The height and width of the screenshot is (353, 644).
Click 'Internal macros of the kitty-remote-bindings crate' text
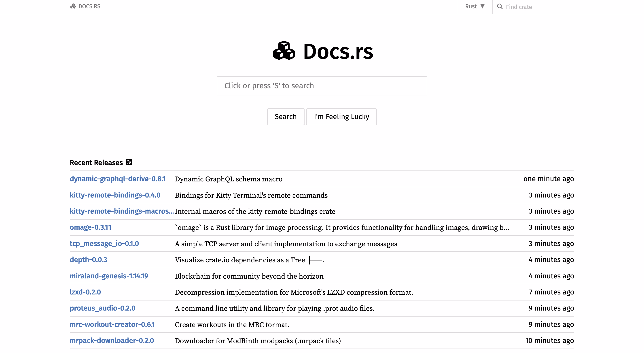(255, 211)
